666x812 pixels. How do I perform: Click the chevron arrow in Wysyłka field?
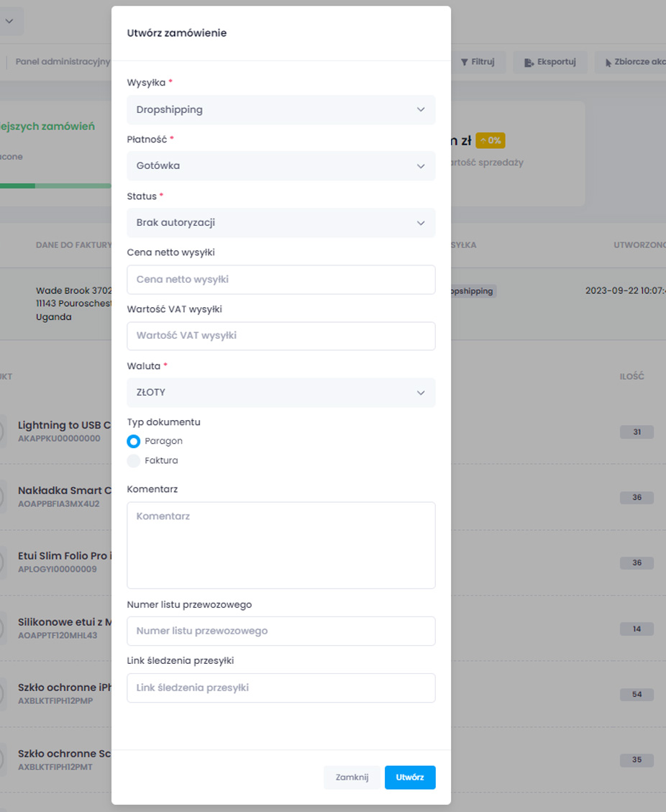[421, 110]
